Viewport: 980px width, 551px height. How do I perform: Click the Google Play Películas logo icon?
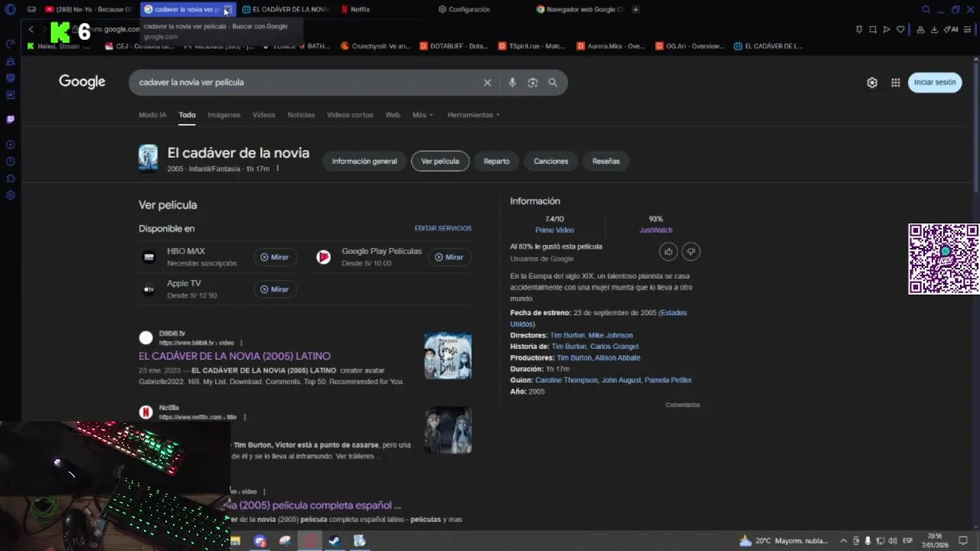[x=324, y=257]
